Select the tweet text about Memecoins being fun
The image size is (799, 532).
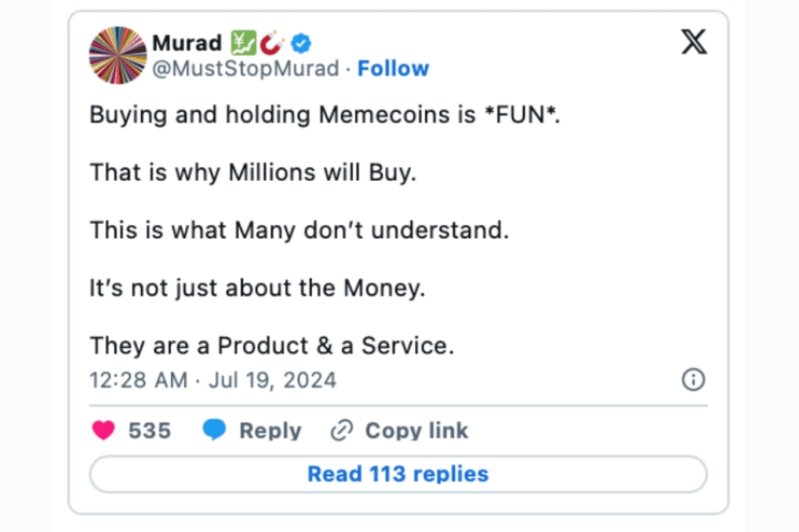point(324,115)
